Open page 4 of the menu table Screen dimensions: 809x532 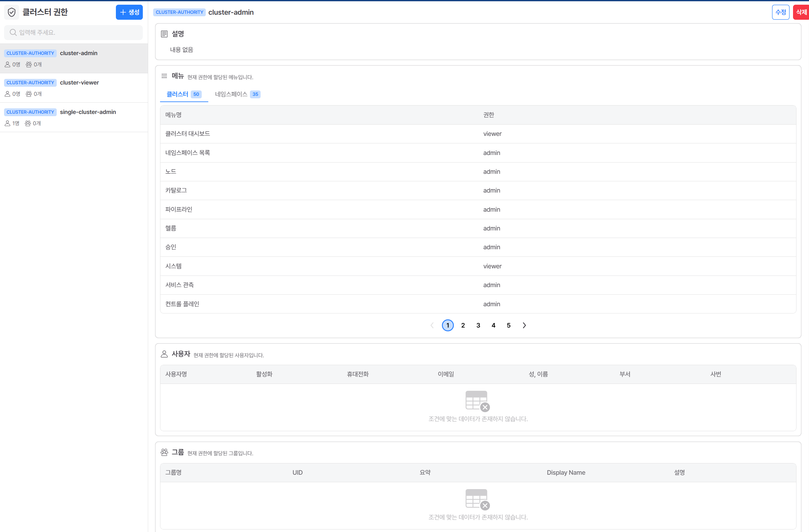tap(494, 325)
